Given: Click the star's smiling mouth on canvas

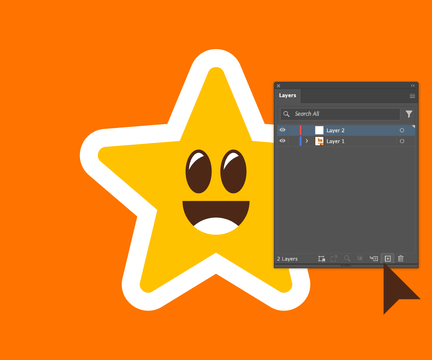Looking at the screenshot, I should pyautogui.click(x=216, y=218).
